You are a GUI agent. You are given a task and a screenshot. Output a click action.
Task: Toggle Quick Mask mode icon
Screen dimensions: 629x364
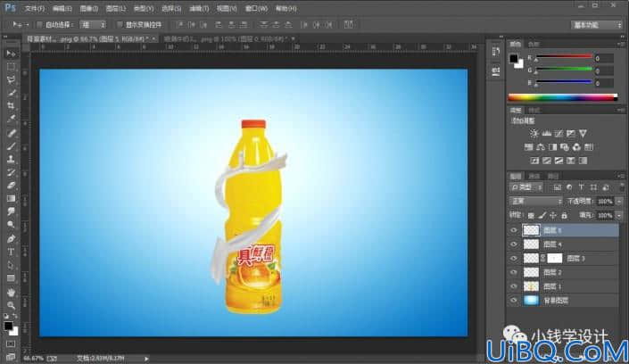(x=11, y=344)
